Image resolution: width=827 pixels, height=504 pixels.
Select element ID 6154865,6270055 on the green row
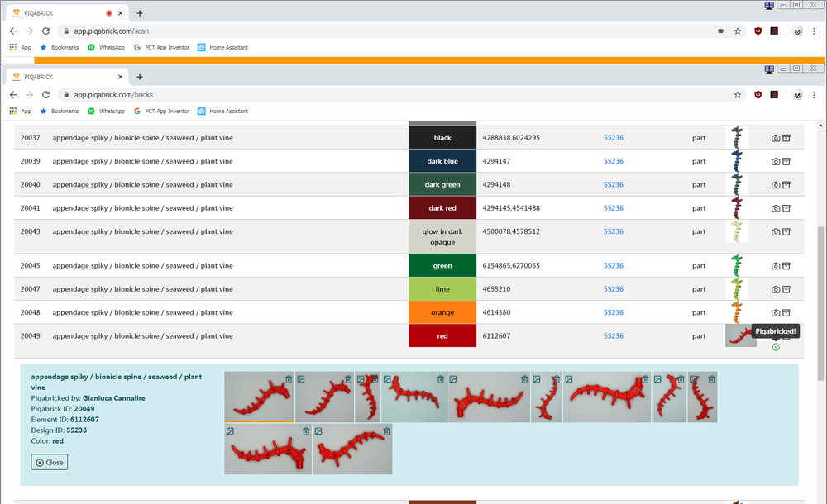tap(511, 266)
